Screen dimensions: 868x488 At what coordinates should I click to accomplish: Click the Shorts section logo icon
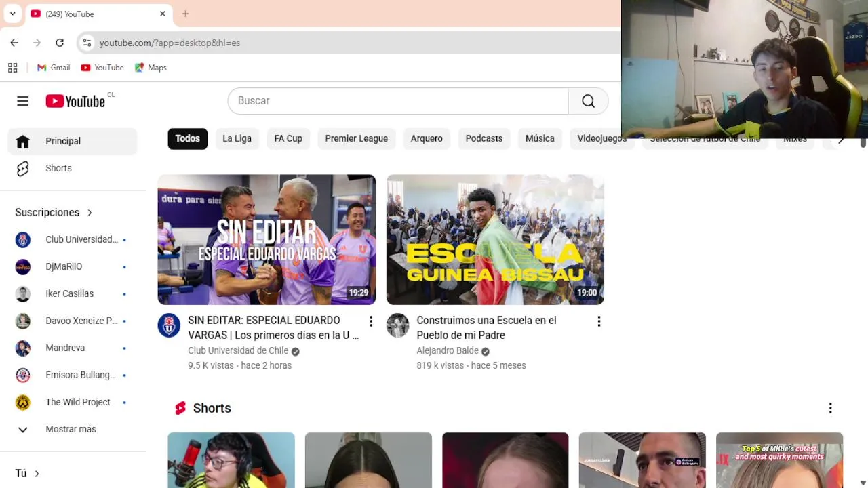(180, 408)
